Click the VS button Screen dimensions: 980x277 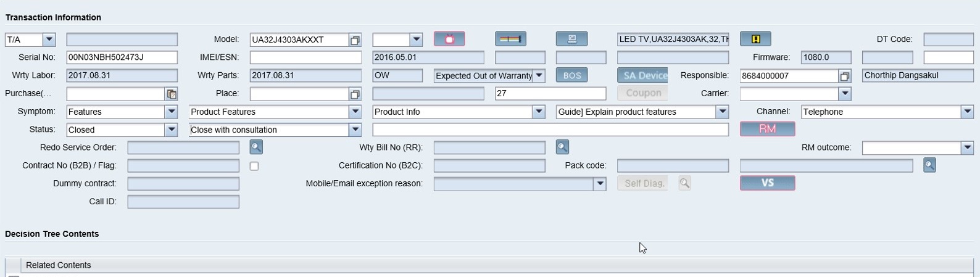coord(767,183)
